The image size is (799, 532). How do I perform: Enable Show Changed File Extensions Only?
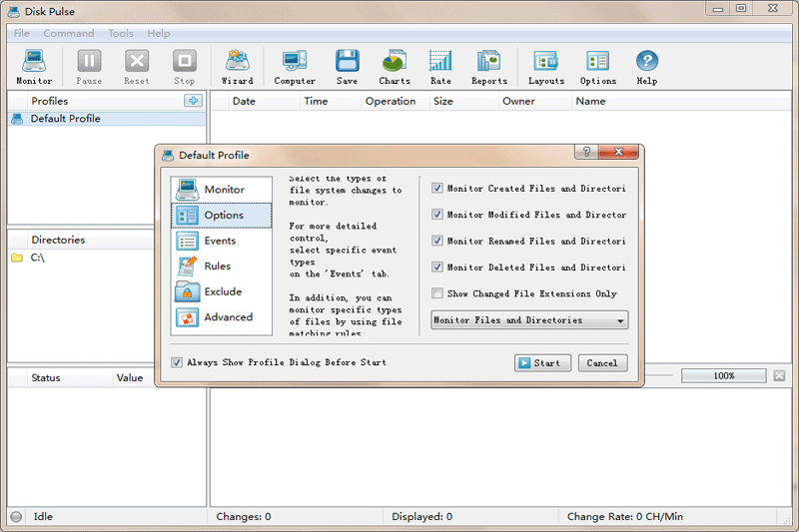(437, 293)
